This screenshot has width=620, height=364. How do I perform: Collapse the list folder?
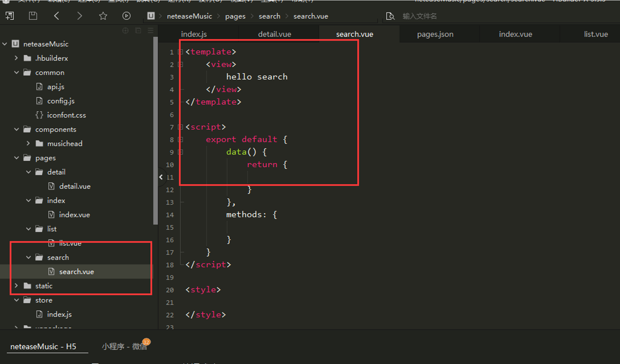(x=28, y=229)
